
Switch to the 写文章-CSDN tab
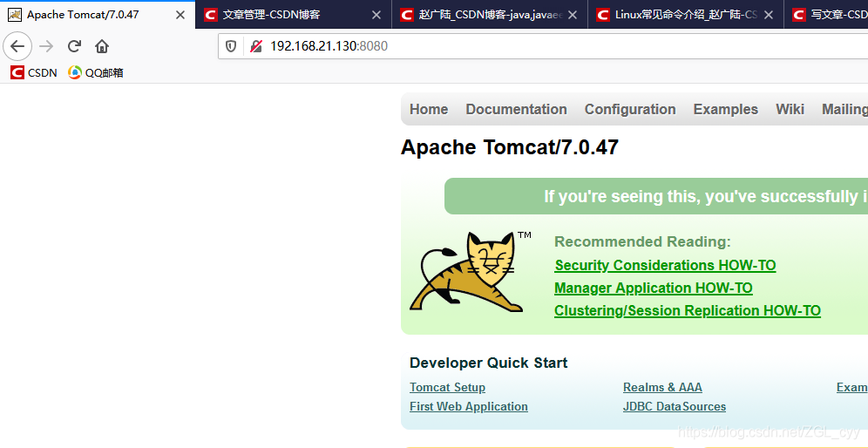tap(826, 15)
